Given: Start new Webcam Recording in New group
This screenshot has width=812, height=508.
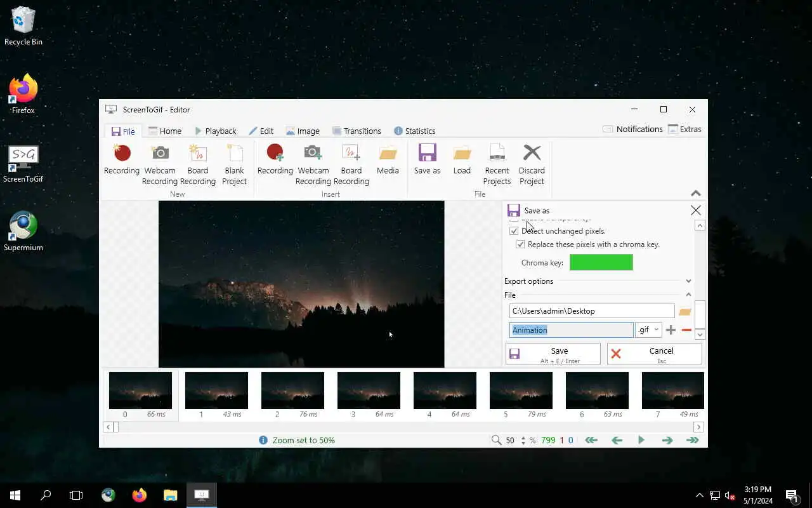Looking at the screenshot, I should (x=160, y=164).
